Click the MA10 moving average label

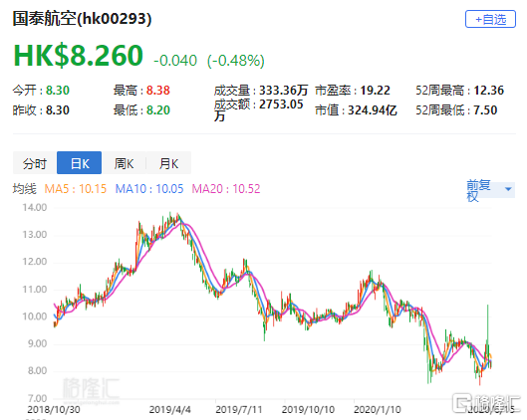pos(149,189)
